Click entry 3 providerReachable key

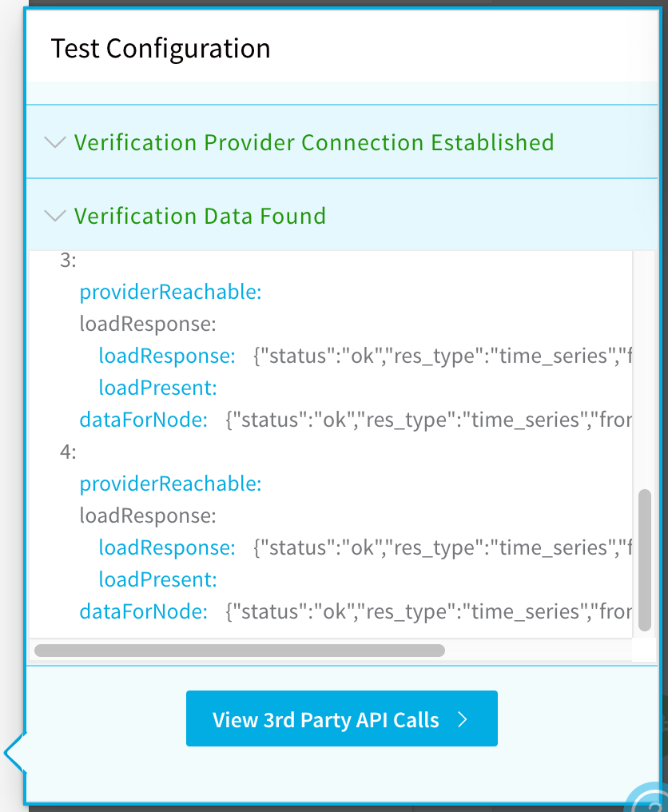(x=170, y=292)
